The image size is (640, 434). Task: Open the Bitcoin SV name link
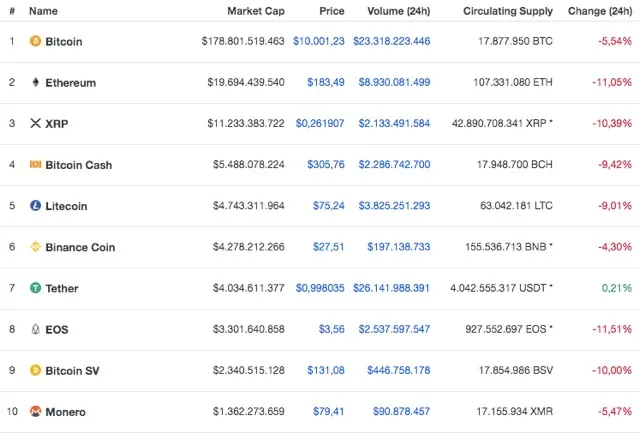click(72, 371)
